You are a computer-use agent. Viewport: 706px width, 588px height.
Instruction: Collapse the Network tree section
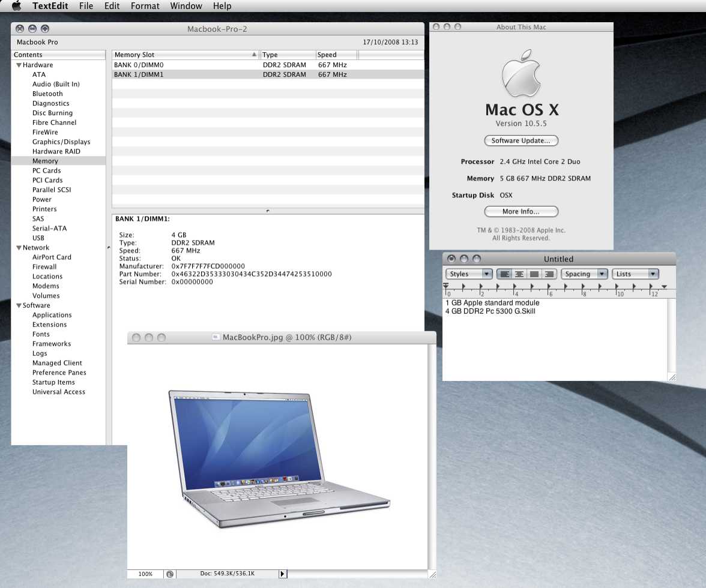[x=19, y=248]
